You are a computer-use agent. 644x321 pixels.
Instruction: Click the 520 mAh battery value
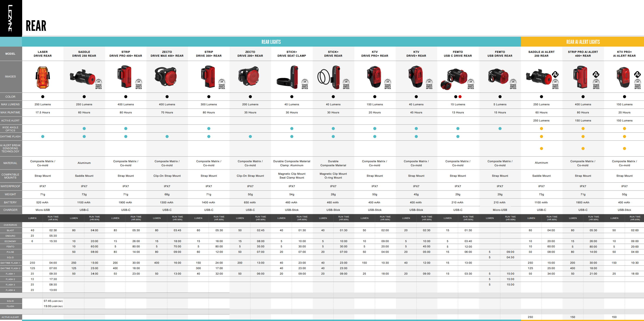(42, 203)
